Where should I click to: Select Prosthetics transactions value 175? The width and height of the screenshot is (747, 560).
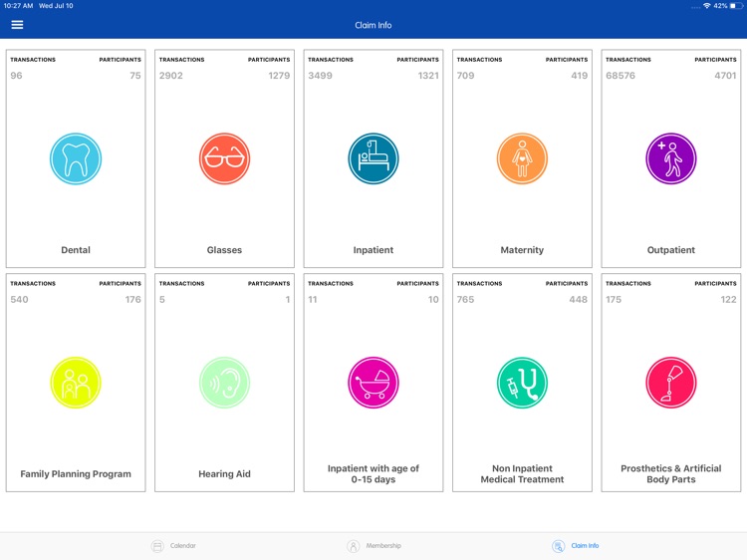pos(614,299)
